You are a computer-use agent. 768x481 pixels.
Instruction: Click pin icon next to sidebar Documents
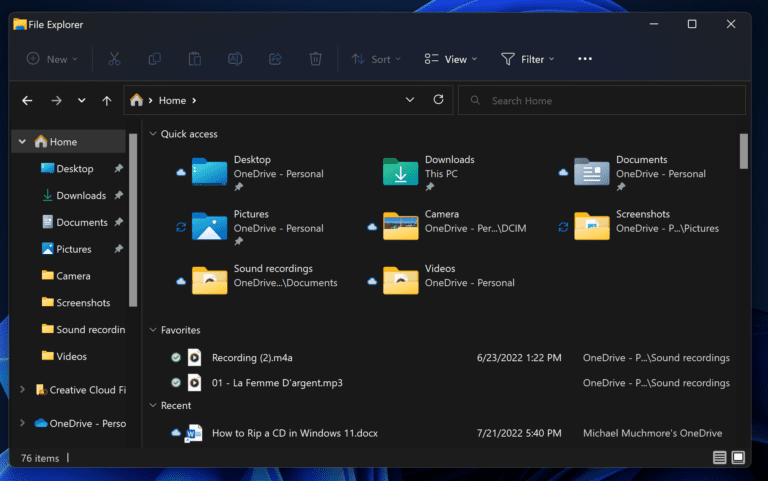pyautogui.click(x=119, y=222)
